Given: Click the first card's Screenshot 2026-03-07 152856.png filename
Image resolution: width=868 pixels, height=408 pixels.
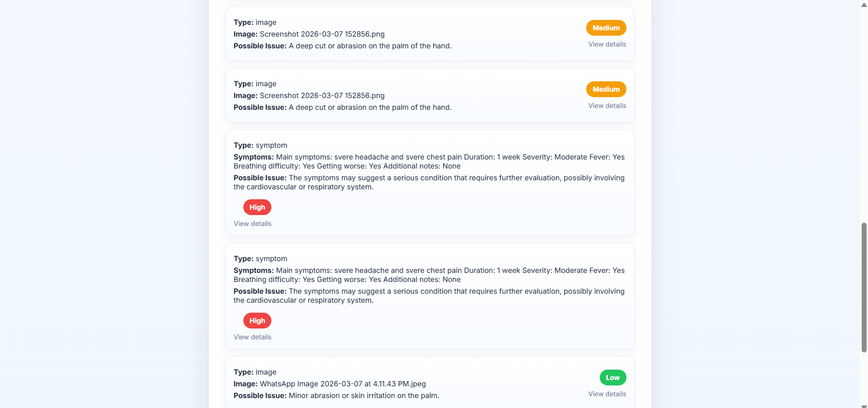Looking at the screenshot, I should 322,34.
